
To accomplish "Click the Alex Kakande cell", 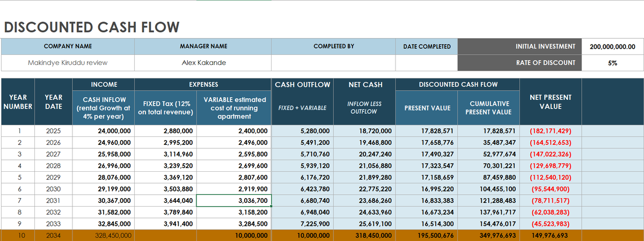I will tap(203, 63).
